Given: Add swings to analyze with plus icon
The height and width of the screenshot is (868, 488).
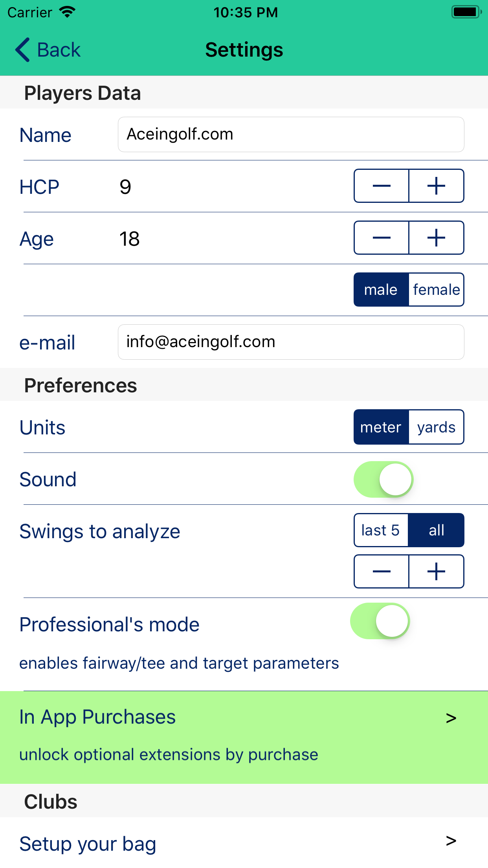Looking at the screenshot, I should [436, 572].
